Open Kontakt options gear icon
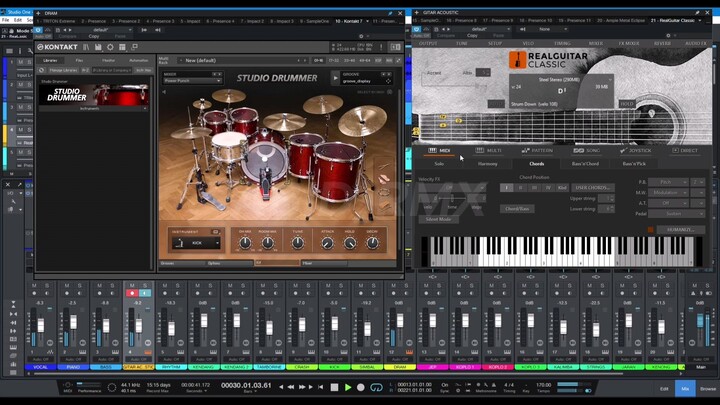720x405 pixels. point(110,47)
